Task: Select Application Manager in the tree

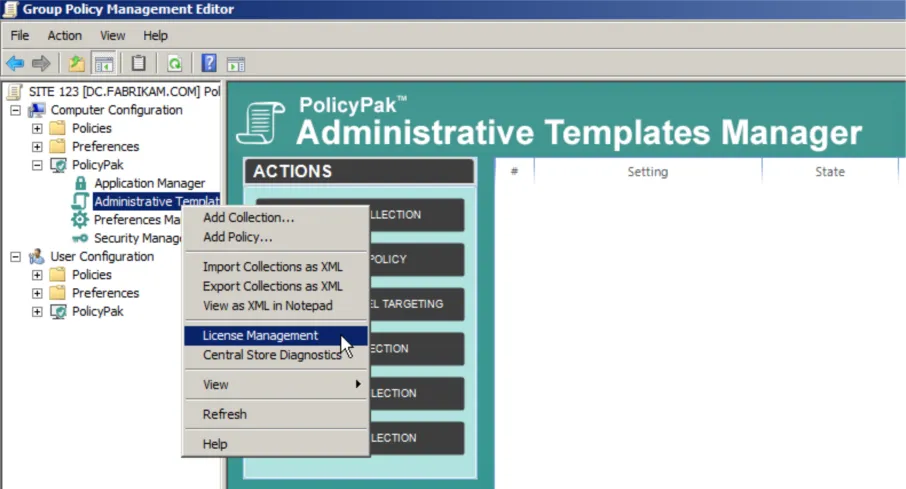Action: [x=149, y=183]
